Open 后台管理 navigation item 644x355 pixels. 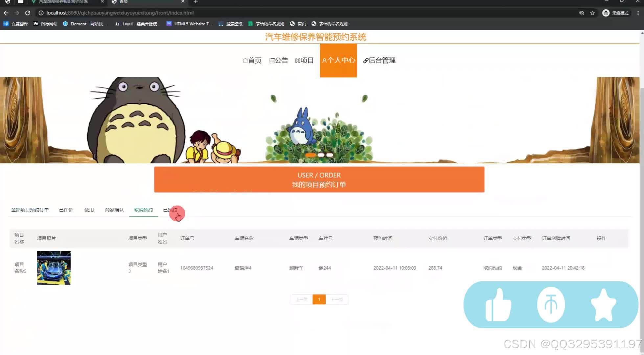379,60
